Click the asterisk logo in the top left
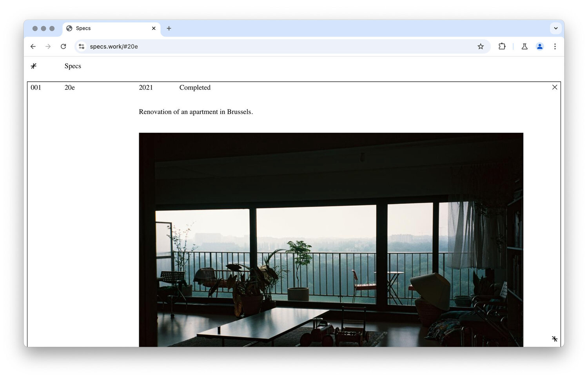 pyautogui.click(x=33, y=66)
